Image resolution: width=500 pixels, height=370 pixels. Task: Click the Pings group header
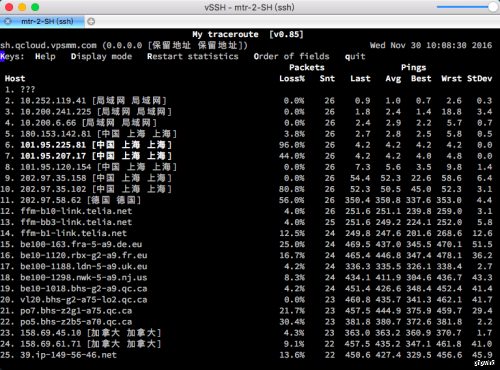click(414, 68)
